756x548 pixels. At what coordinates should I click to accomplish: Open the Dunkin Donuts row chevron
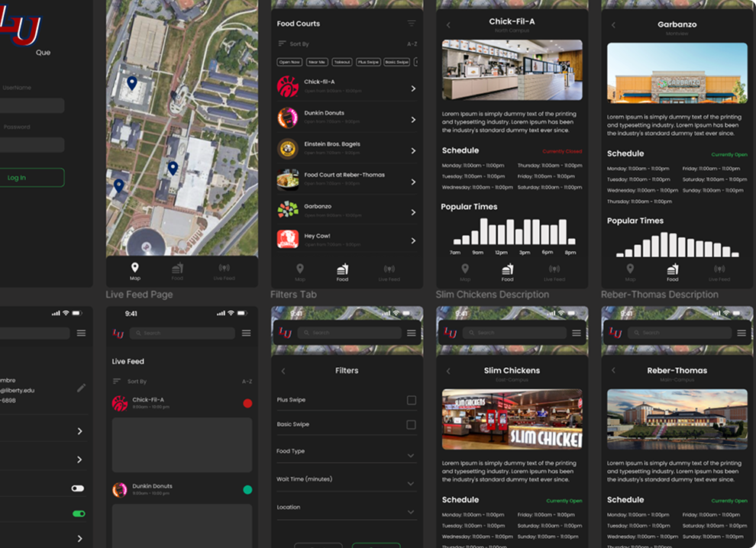[413, 120]
